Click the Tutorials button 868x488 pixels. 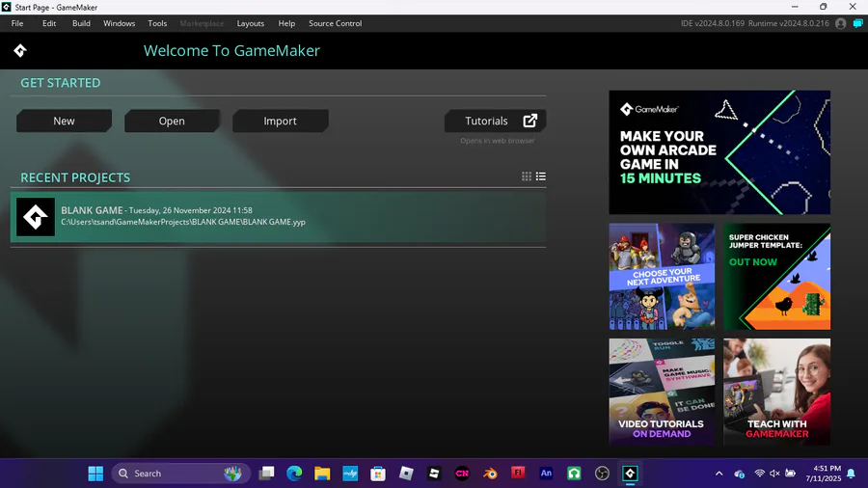click(x=495, y=121)
